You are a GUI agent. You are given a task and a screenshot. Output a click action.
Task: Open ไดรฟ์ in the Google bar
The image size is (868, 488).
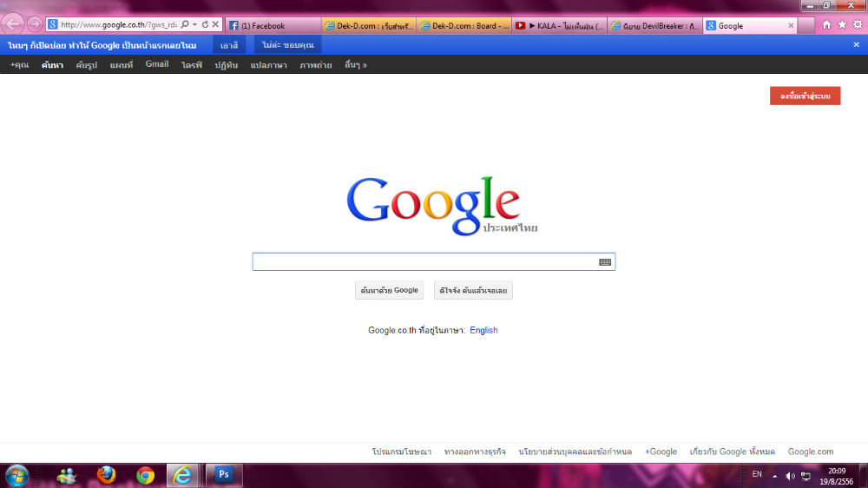(192, 65)
